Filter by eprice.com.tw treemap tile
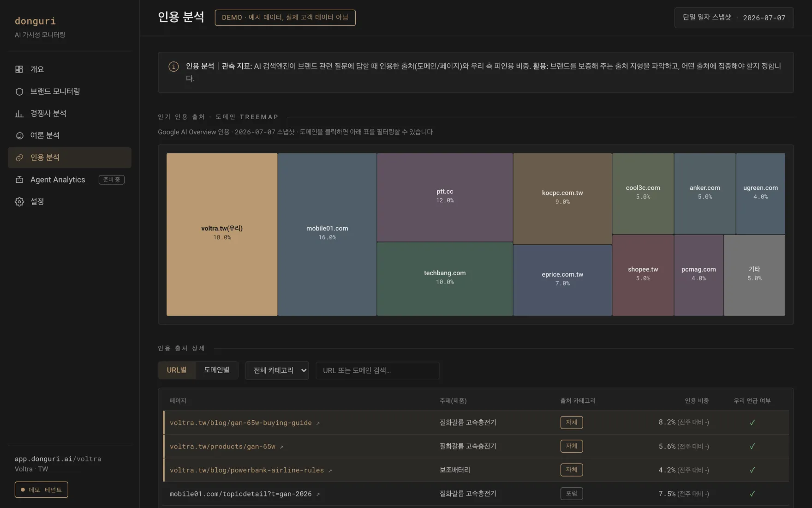 pos(562,280)
